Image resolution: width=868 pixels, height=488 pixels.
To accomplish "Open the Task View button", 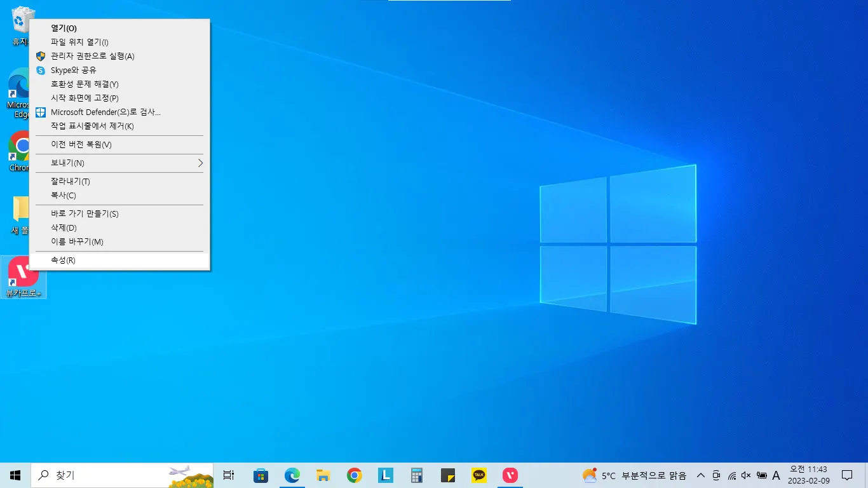I will [x=229, y=475].
